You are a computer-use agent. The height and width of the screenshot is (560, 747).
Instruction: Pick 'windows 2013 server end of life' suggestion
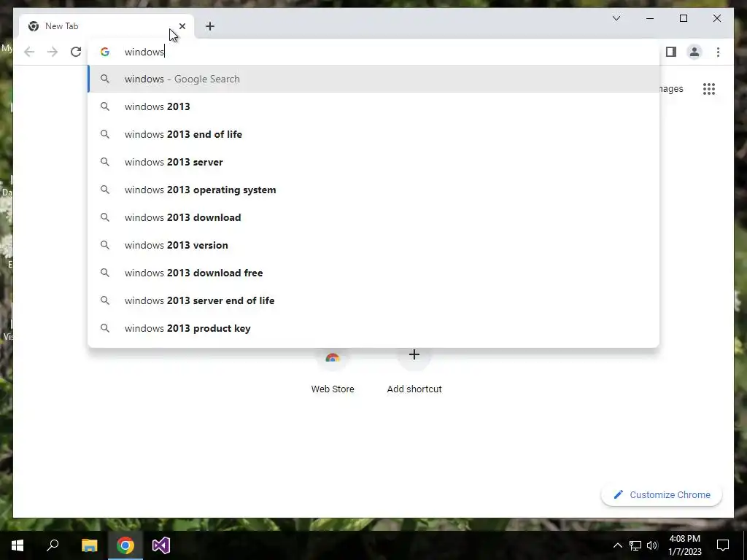(373, 300)
